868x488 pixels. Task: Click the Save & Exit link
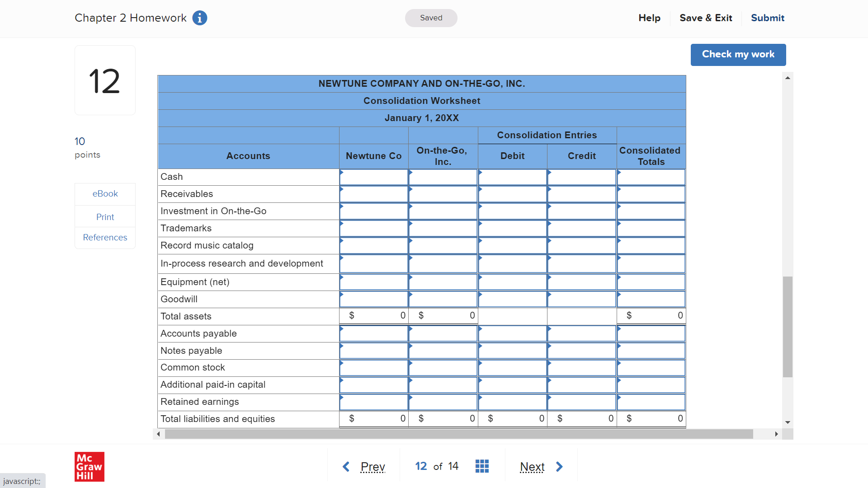[705, 18]
